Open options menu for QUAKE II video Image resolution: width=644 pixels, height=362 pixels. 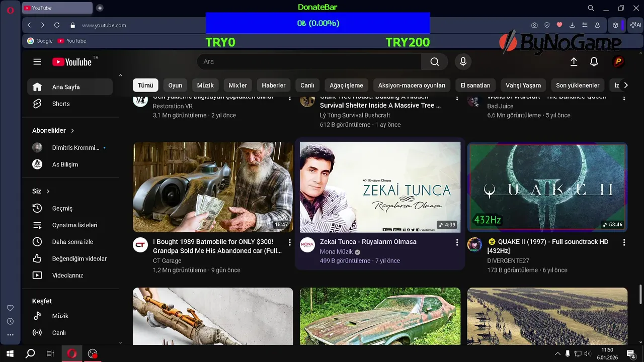pyautogui.click(x=624, y=242)
